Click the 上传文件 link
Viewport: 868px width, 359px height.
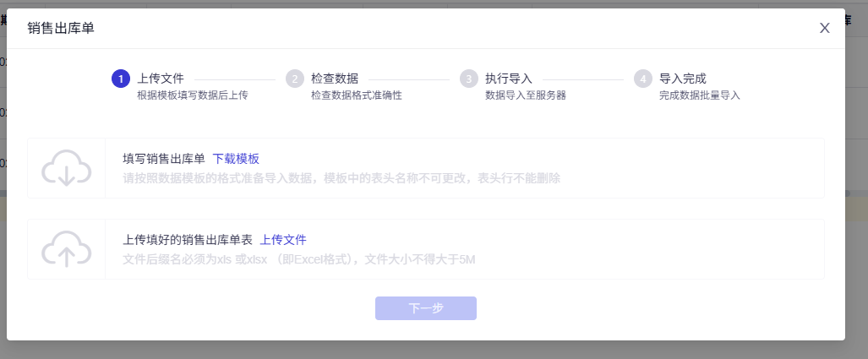pos(283,240)
